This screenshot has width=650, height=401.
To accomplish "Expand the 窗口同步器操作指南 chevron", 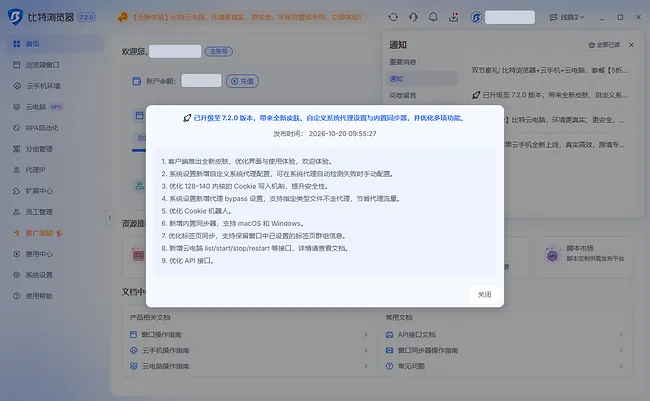I will 621,350.
